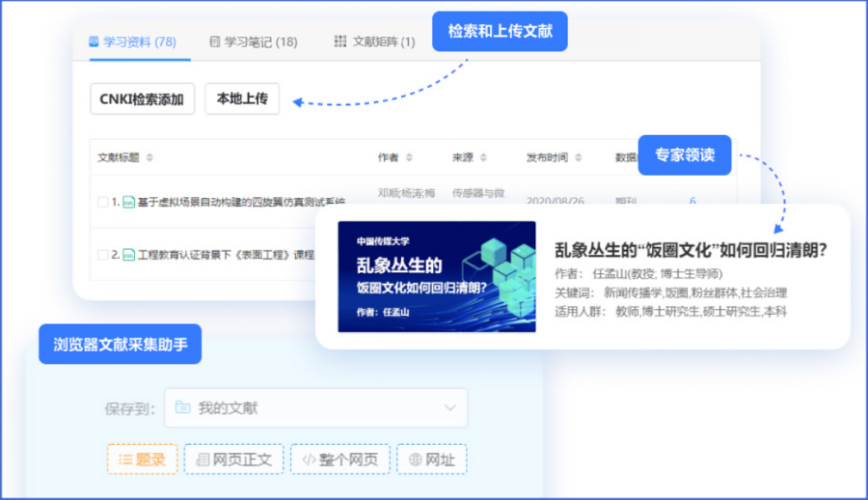868x500 pixels.
Task: Open 文献矩阵 (1) tab
Action: click(375, 42)
